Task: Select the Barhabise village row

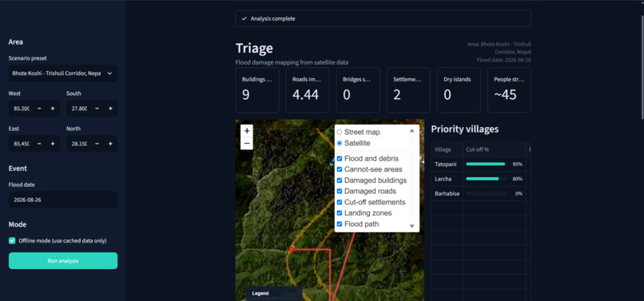Action: [481, 193]
